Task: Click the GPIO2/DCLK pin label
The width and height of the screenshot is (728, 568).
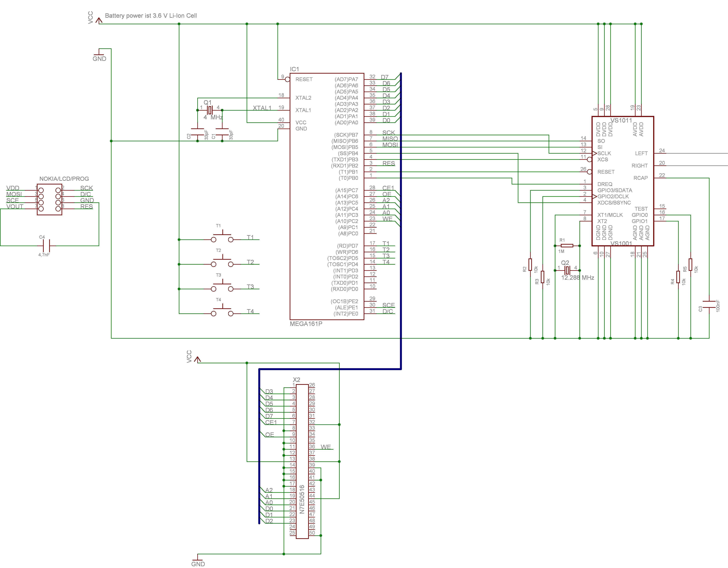Action: pyautogui.click(x=613, y=196)
